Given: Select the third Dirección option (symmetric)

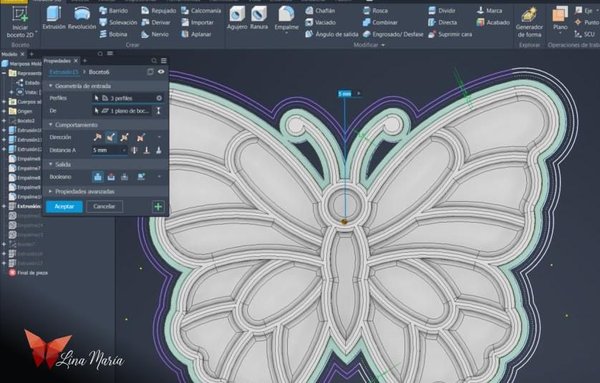Looking at the screenshot, I should (x=124, y=137).
